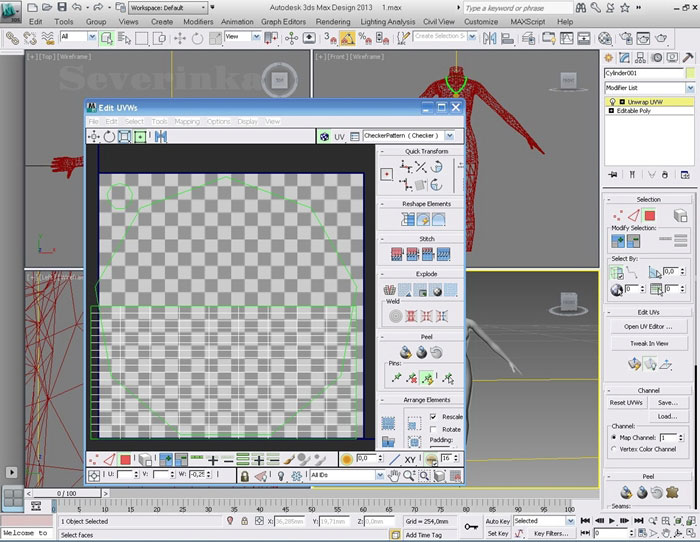
Task: Enable the Rescale checkbox
Action: [x=432, y=416]
